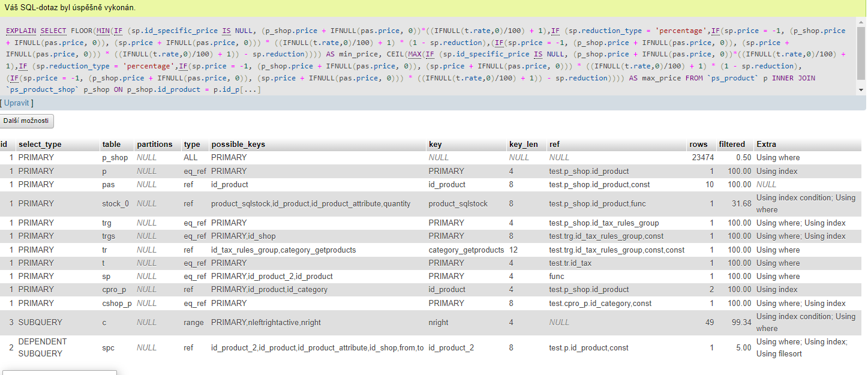This screenshot has height=375, width=868.
Task: Open the EXPLAIN keyword documentation link
Action: click(20, 31)
